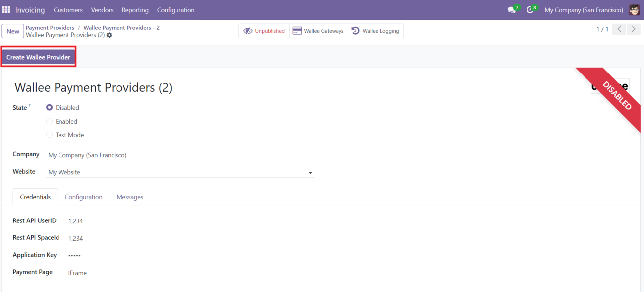
Task: Switch to the Configuration tab
Action: point(83,197)
